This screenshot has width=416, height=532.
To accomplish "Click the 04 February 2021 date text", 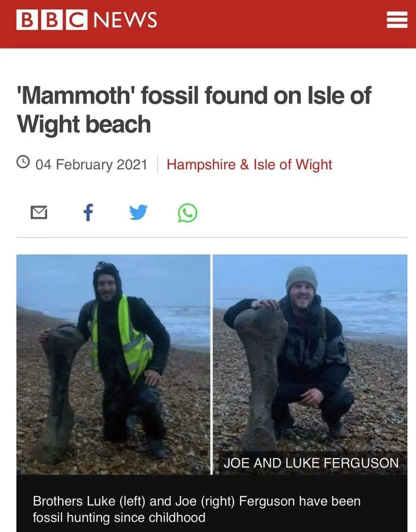I will tap(91, 164).
